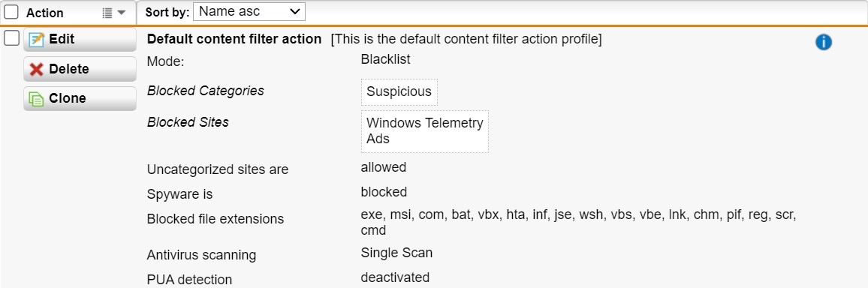Click the Ads entry in Blocked Sites

pyautogui.click(x=378, y=139)
